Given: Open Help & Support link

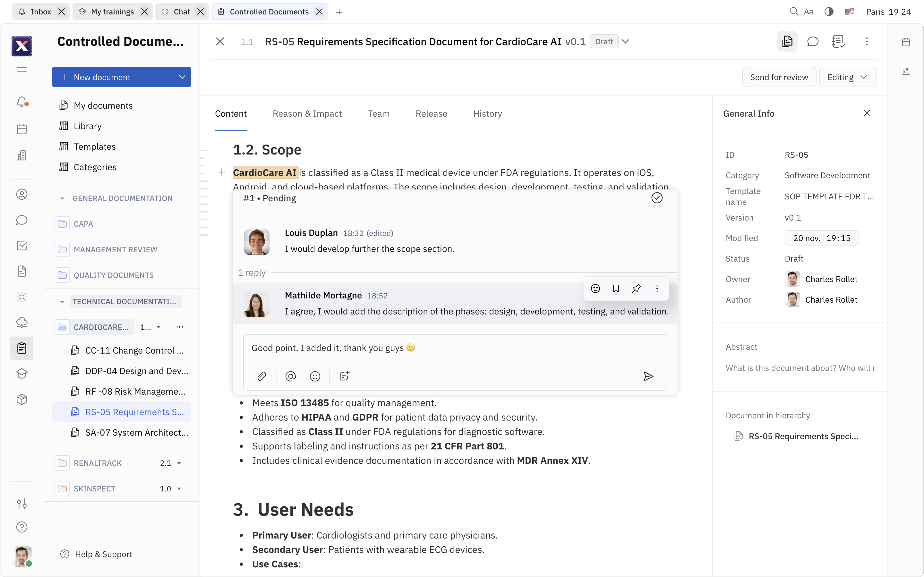Looking at the screenshot, I should pos(103,554).
